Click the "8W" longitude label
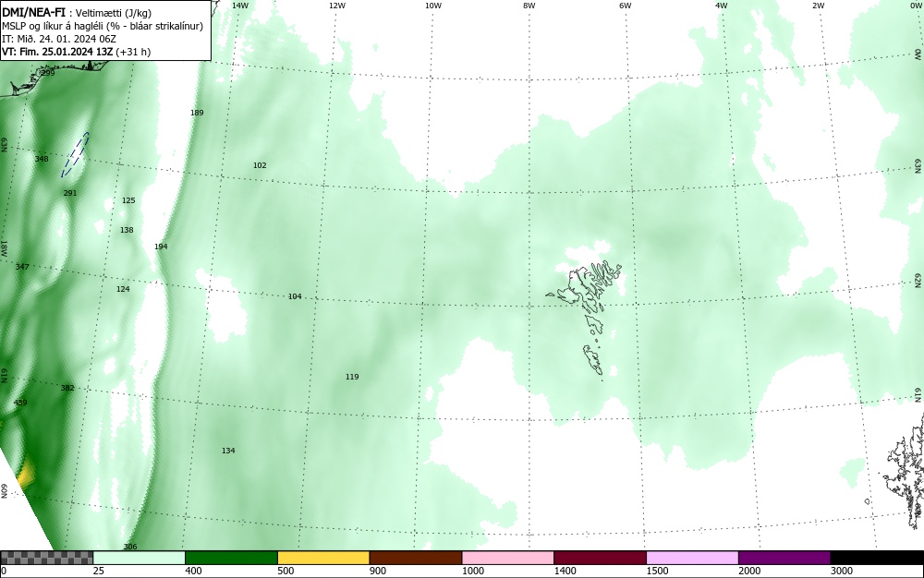Screen dimensions: 924x578 tap(529, 6)
